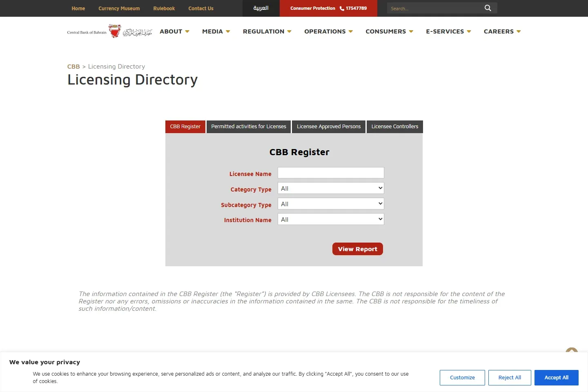Expand the OPERATIONS menu
Screen dimensions: 588x392
click(328, 31)
